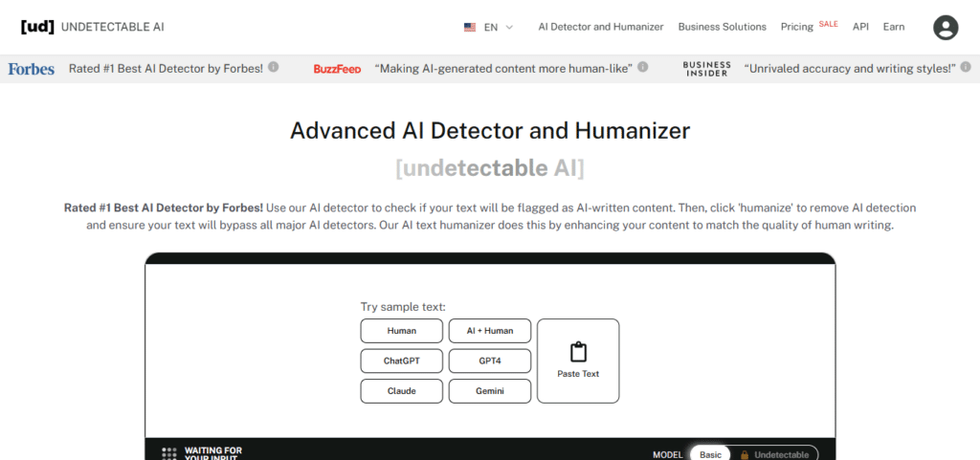This screenshot has width=980, height=460.
Task: Show info for the Forbes rating quote
Action: (273, 67)
